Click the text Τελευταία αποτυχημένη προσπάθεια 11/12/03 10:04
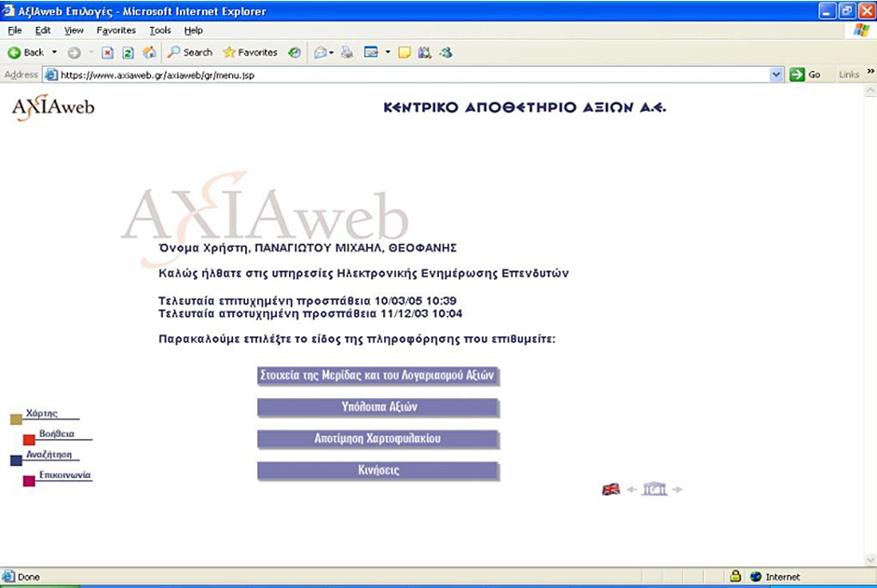Screen dimensions: 877x588 click(310, 313)
